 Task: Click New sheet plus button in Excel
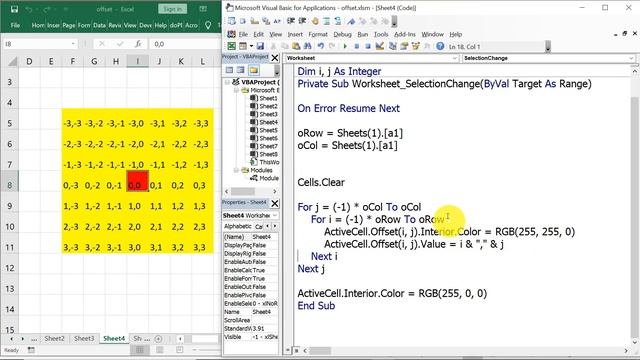click(158, 338)
